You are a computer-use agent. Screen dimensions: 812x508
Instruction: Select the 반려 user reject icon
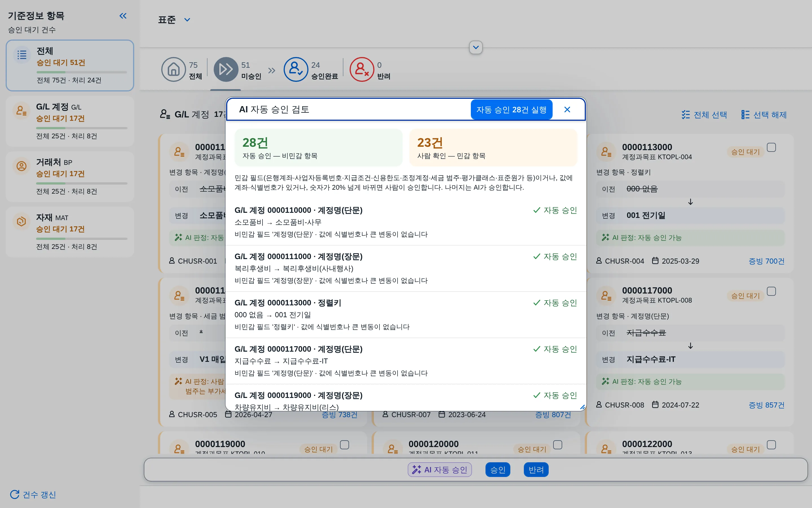tap(362, 69)
